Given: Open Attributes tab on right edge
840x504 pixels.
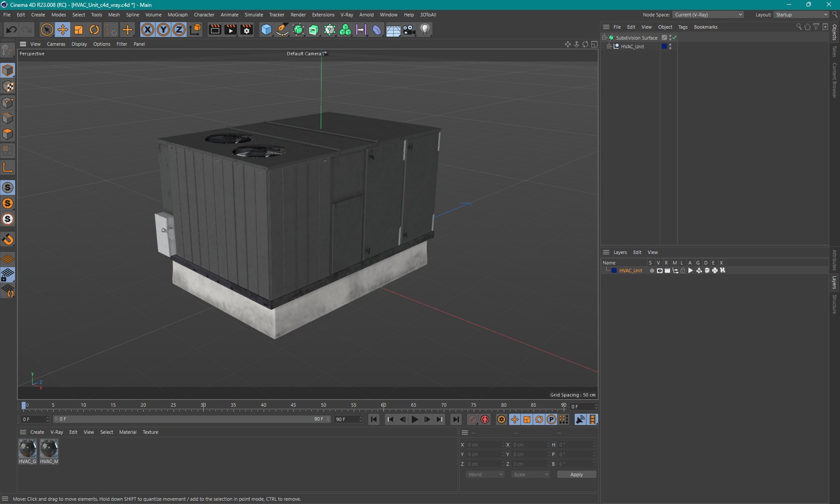Looking at the screenshot, I should tap(834, 260).
